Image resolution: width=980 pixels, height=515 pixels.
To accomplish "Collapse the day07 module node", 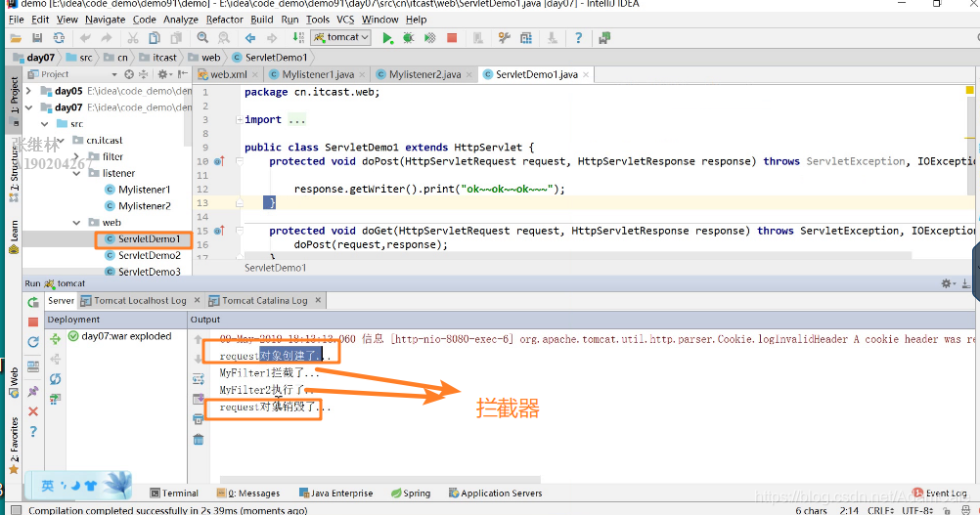I will pyautogui.click(x=28, y=107).
